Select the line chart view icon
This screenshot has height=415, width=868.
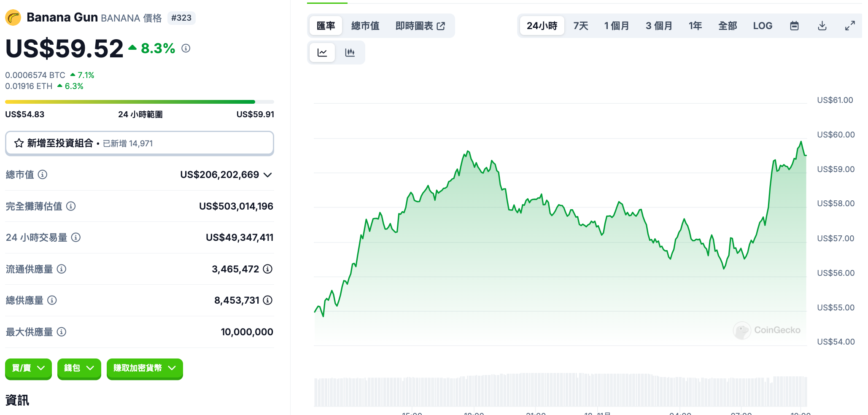(x=322, y=53)
